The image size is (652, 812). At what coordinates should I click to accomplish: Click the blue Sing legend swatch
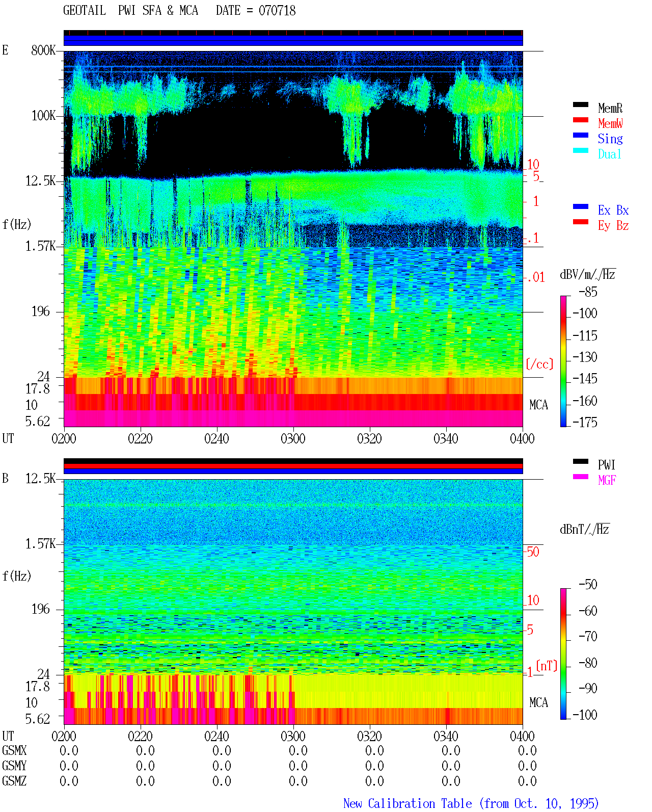click(x=581, y=136)
